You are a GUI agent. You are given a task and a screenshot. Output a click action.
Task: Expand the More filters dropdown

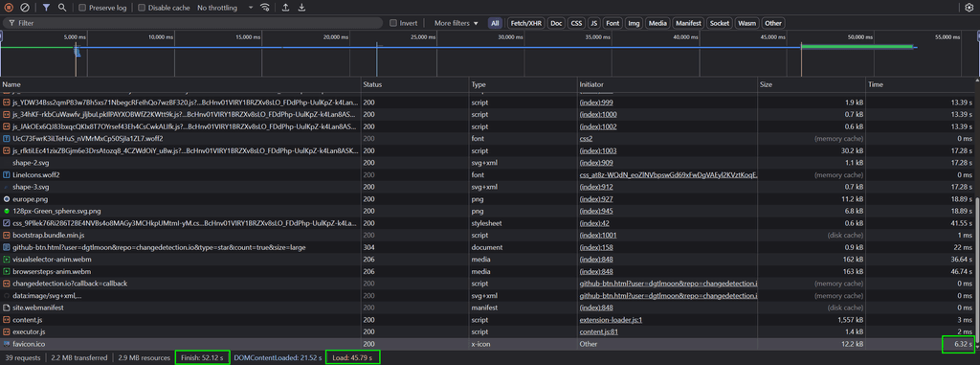point(457,23)
